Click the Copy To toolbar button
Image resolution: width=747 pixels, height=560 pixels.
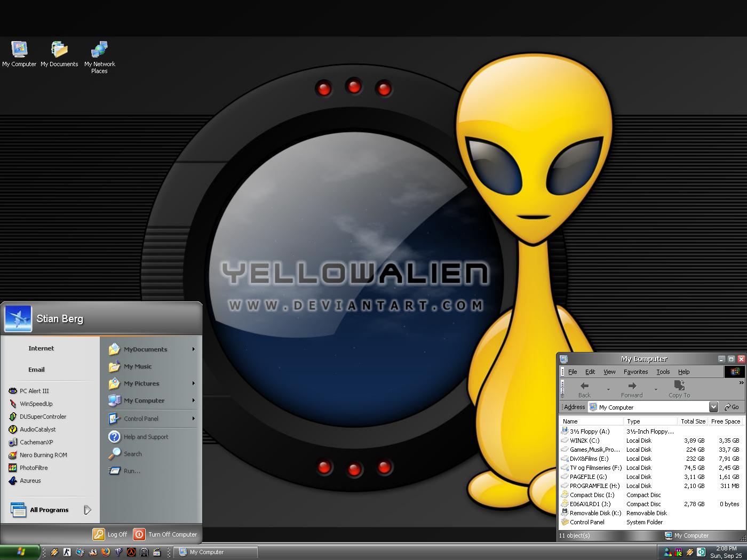pos(679,389)
